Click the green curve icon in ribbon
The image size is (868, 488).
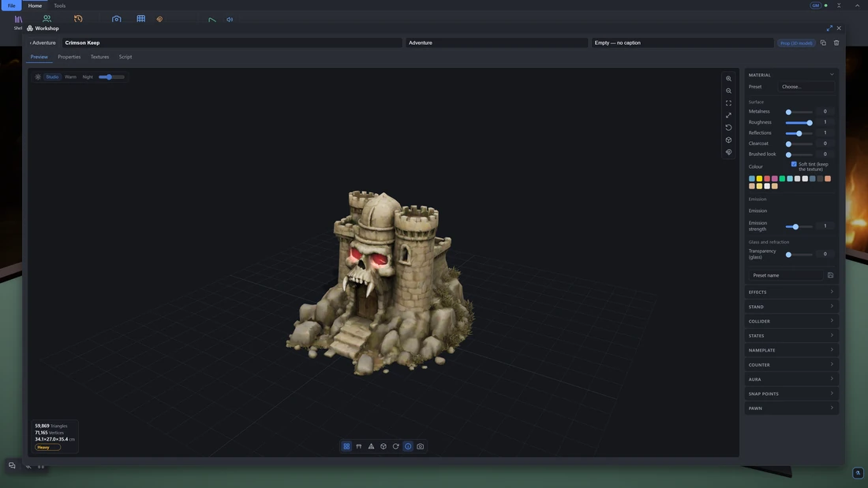click(212, 20)
